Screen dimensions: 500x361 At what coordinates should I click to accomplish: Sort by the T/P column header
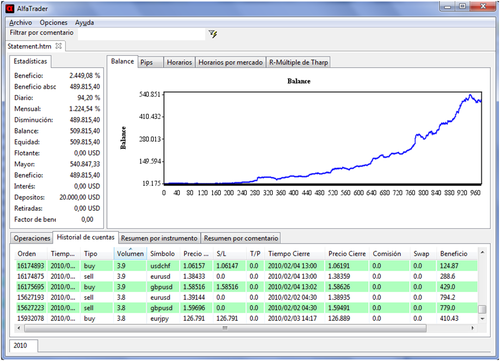click(x=255, y=254)
